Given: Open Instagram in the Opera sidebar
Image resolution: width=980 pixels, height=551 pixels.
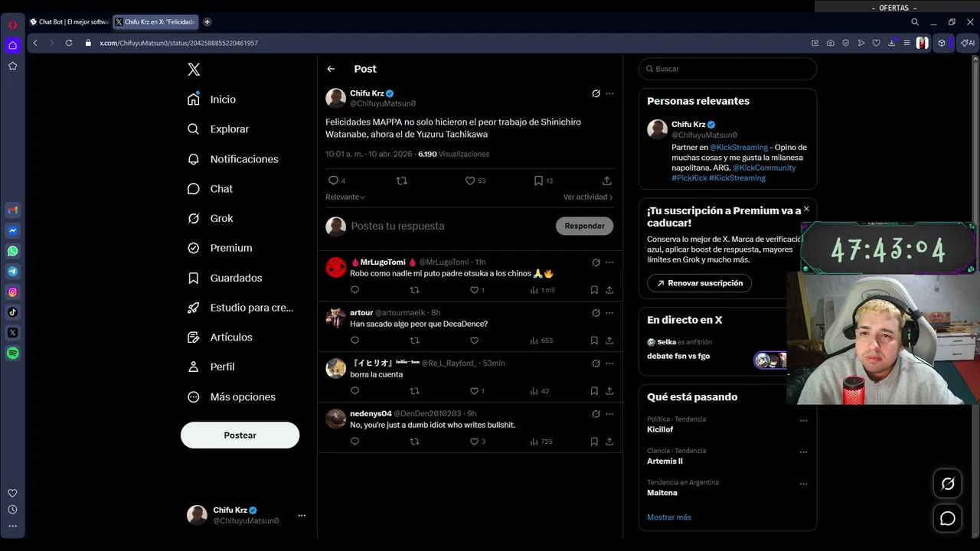Looking at the screenshot, I should click(13, 292).
